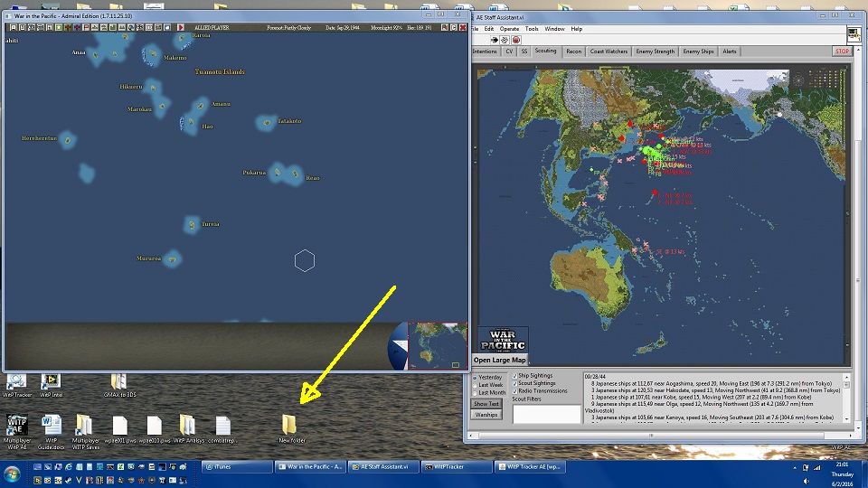Click the red X exit icon in game toolbar
This screenshot has width=868, height=488.
pos(463,27)
